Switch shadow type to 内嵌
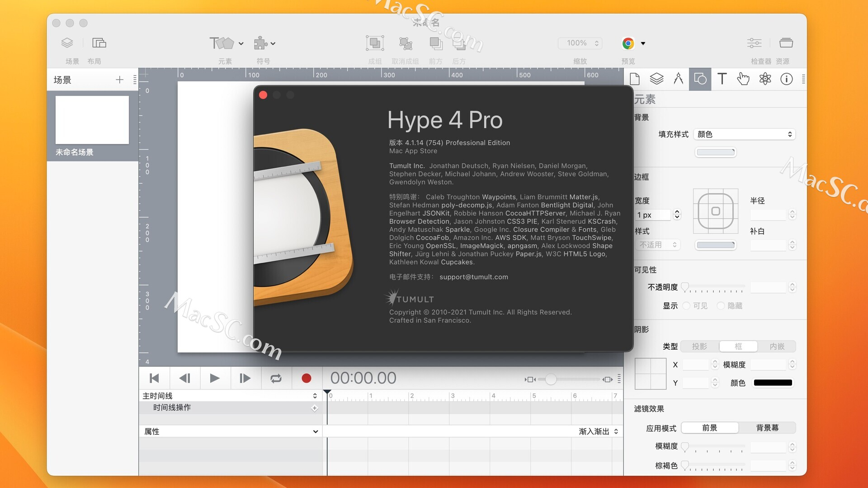This screenshot has width=868, height=488. (x=777, y=347)
